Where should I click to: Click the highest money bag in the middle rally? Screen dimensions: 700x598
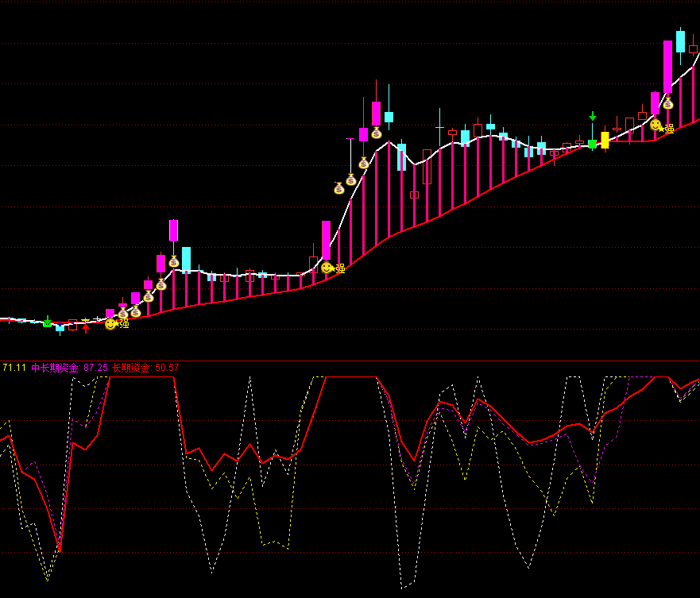376,133
